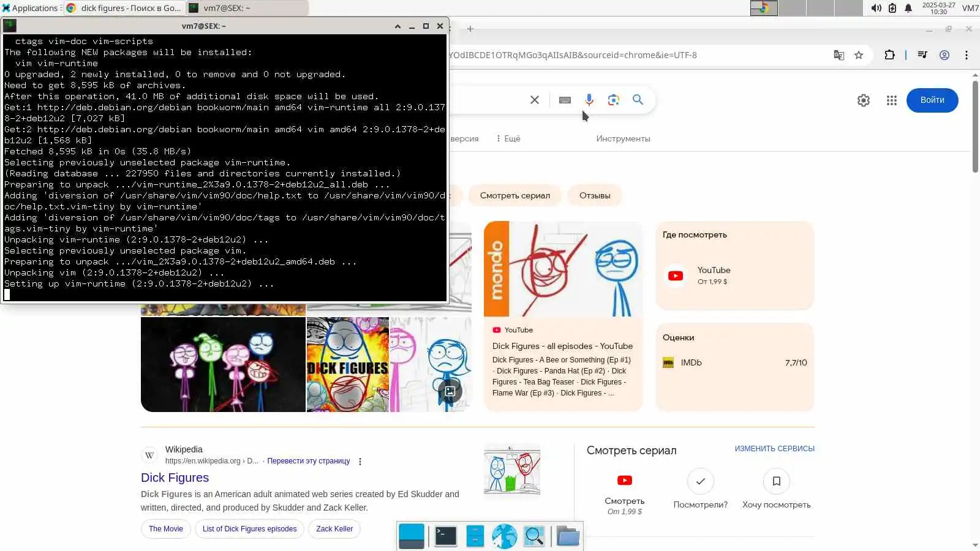980x551 pixels.
Task: Click the blue magnifier search button
Action: click(x=638, y=100)
